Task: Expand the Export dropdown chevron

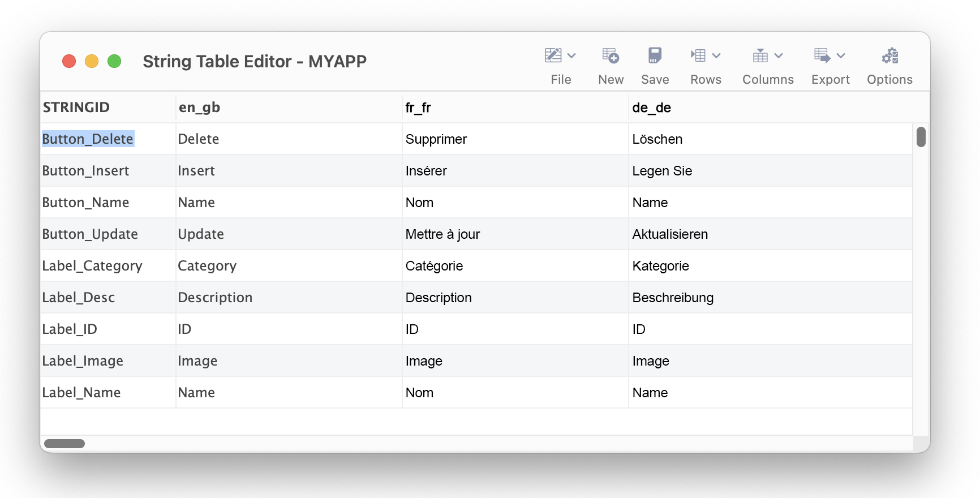Action: (841, 55)
